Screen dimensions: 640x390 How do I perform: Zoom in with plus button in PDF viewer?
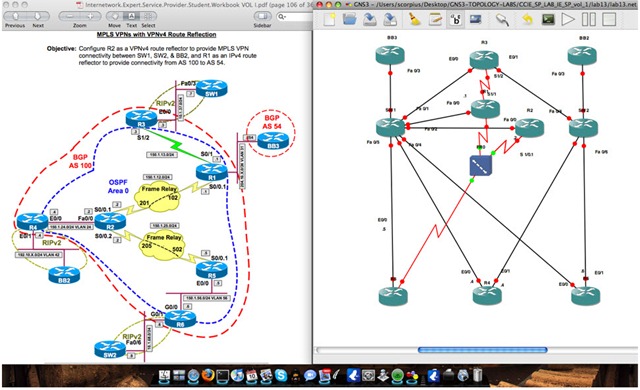[90, 17]
